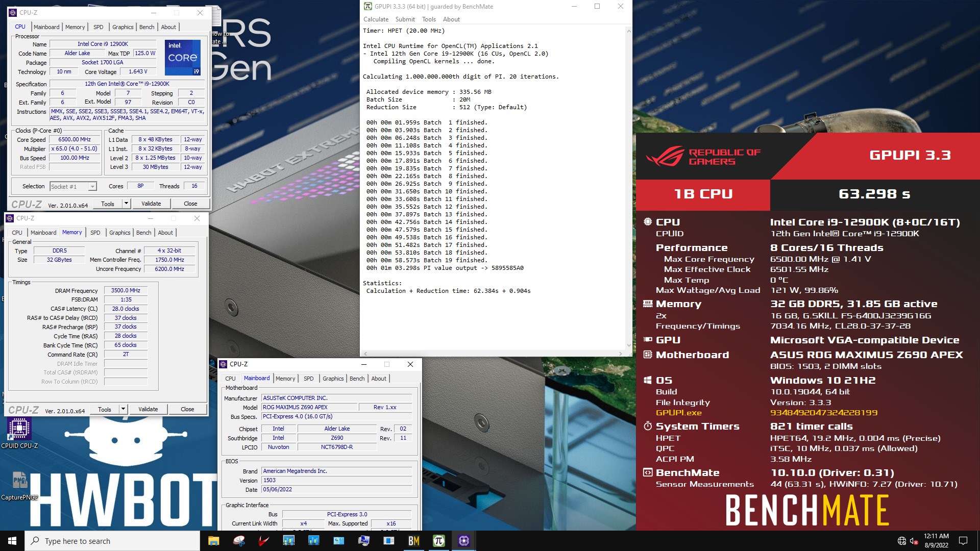Open the Tools menu in GPUPI
Viewport: 980px width, 551px height.
[x=429, y=19]
